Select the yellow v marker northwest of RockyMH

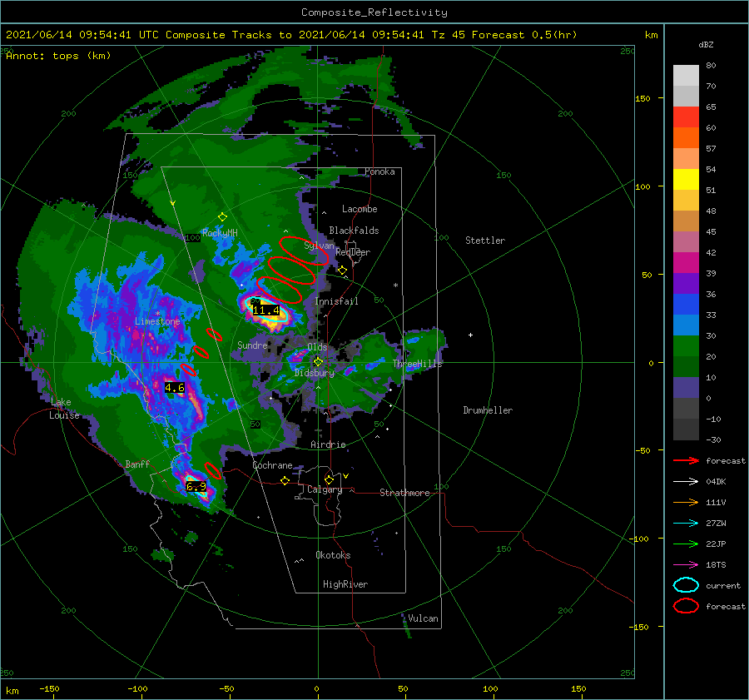click(x=173, y=203)
